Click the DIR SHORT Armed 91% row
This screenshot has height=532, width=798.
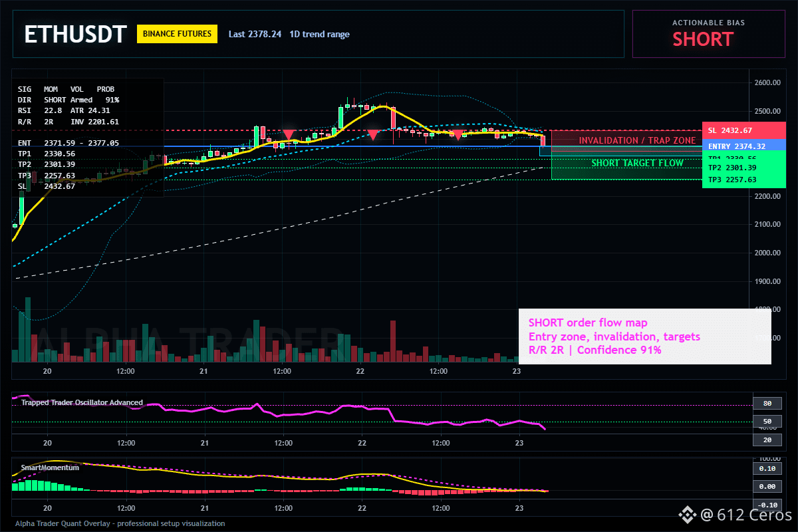tap(68, 100)
